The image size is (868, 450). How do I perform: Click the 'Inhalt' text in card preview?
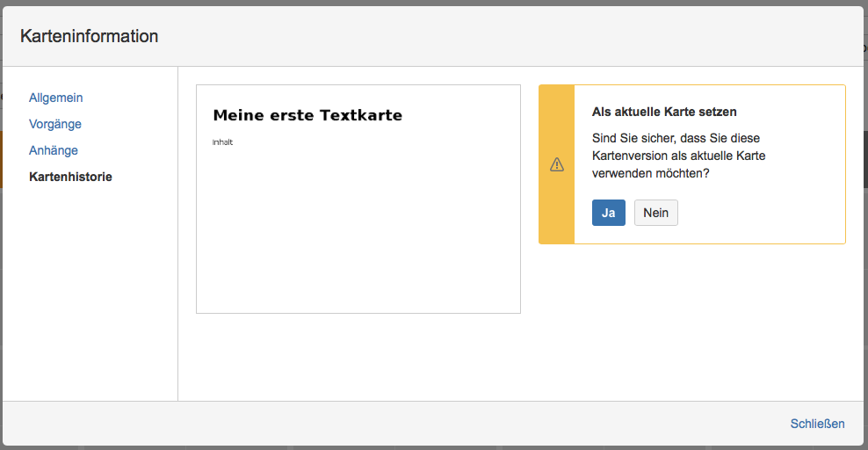pos(222,142)
